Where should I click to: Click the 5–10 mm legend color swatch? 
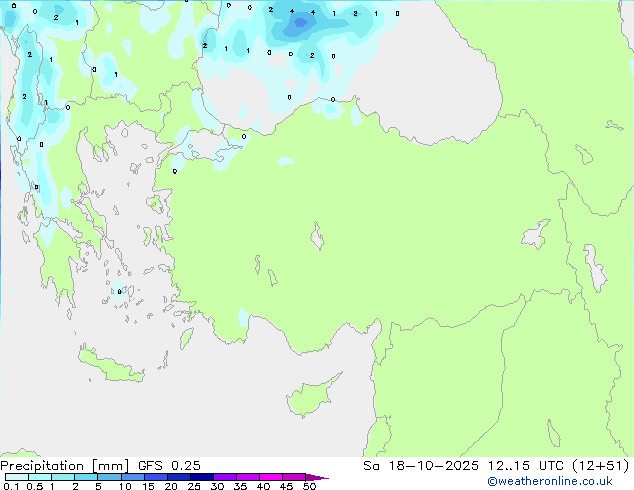(109, 477)
